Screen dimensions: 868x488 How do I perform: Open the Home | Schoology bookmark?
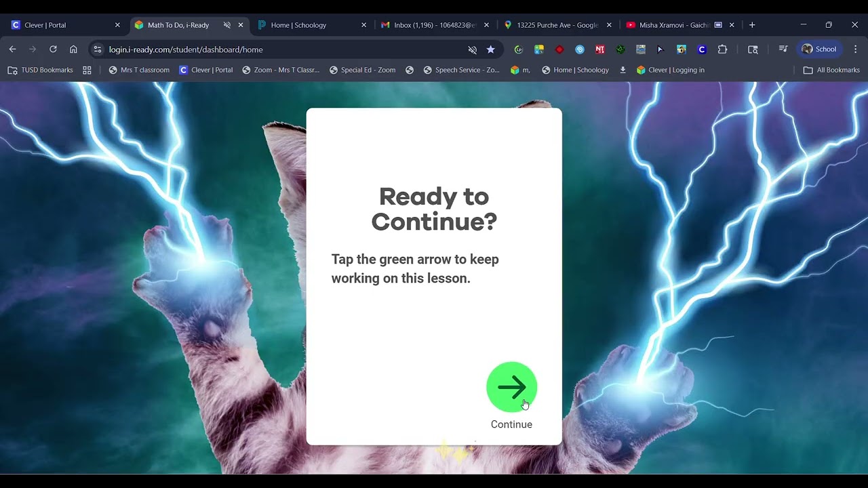coord(575,70)
